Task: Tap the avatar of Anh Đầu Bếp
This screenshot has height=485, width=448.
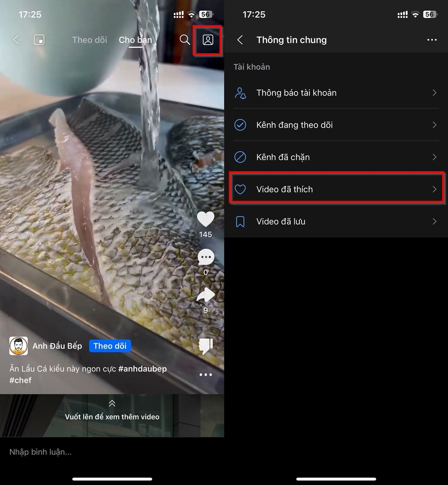Action: [x=18, y=346]
